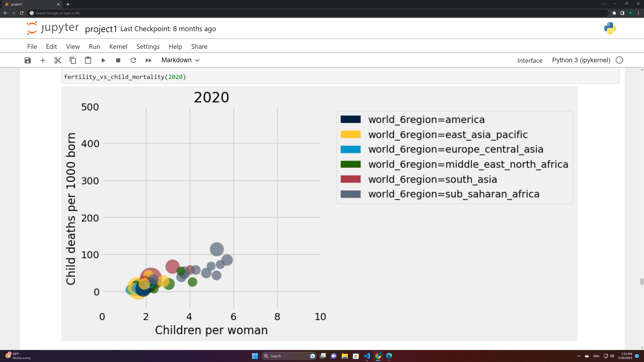The width and height of the screenshot is (644, 362).
Task: Restart the kernel with the circular arrow
Action: (133, 60)
